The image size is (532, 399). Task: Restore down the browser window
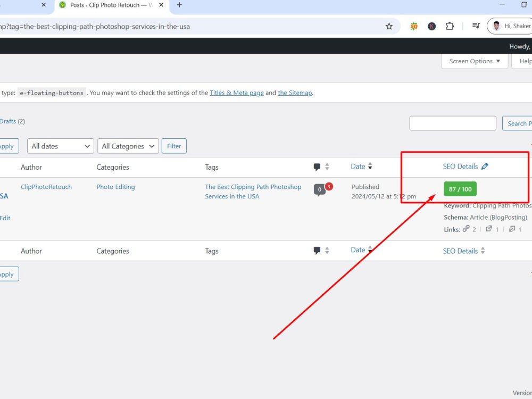click(x=524, y=4)
